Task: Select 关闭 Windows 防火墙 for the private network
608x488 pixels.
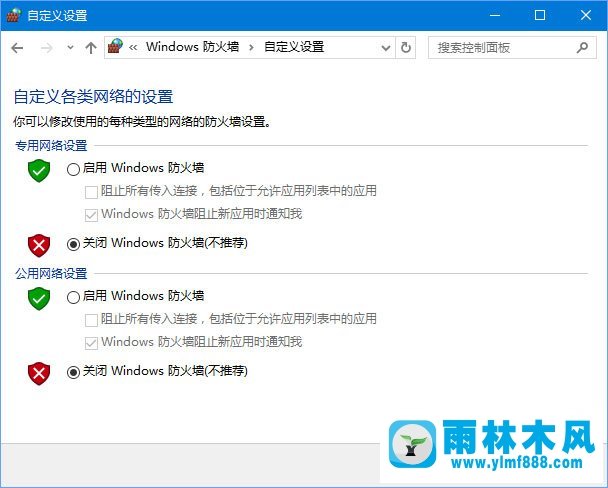Action: pyautogui.click(x=73, y=243)
